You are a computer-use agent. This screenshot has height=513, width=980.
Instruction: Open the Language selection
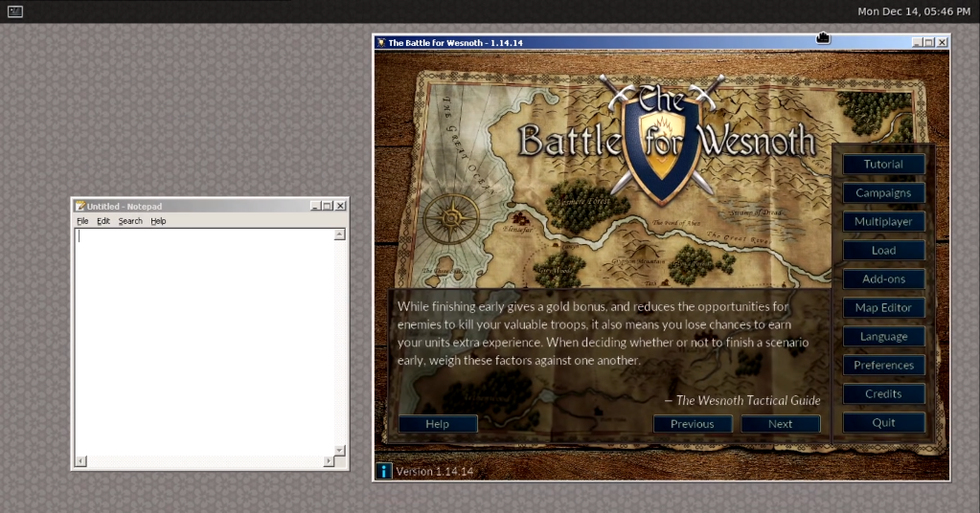point(883,336)
